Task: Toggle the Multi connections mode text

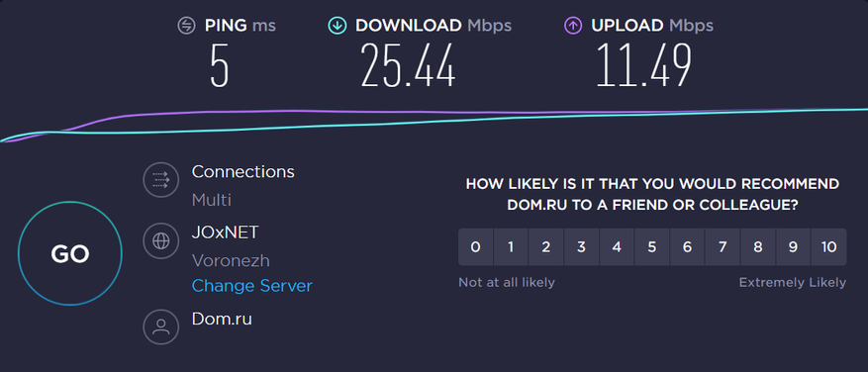Action: tap(212, 201)
